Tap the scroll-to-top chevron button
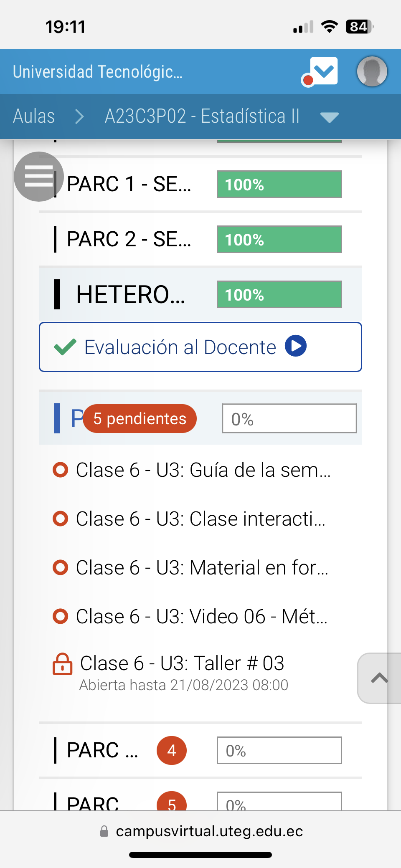 [379, 678]
